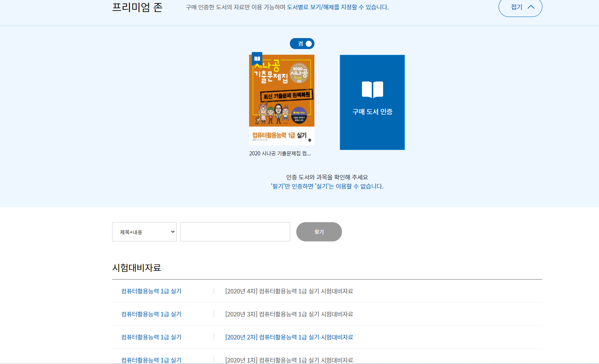Open [2020년 3차] 컴퓨터활용능력 1급 실기 시험대비자료
Viewport: 599px width, 364px height.
coord(289,314)
